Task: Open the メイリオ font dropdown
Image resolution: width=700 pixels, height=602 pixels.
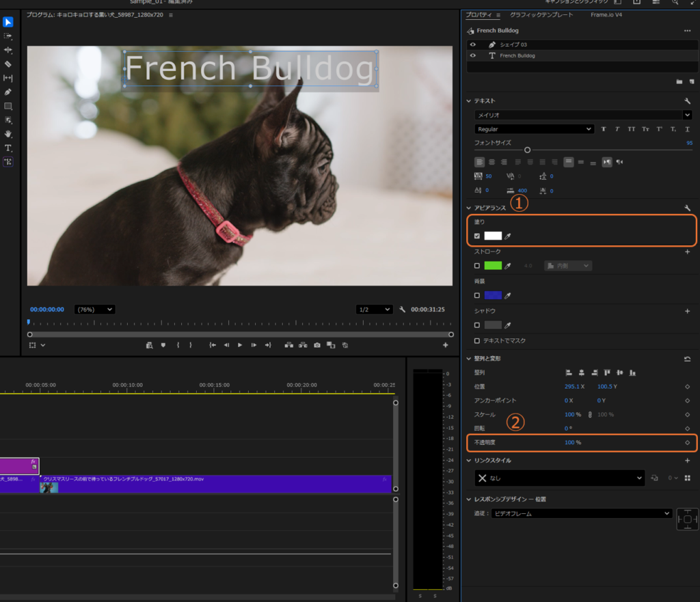Action: pos(583,115)
